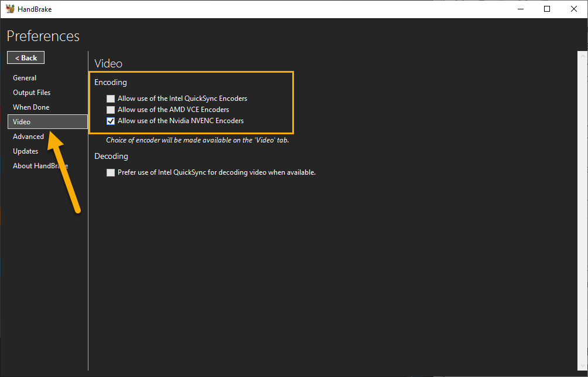Enable Intel QuickSync for decoding video
Viewport: 588px width, 377px height.
111,172
